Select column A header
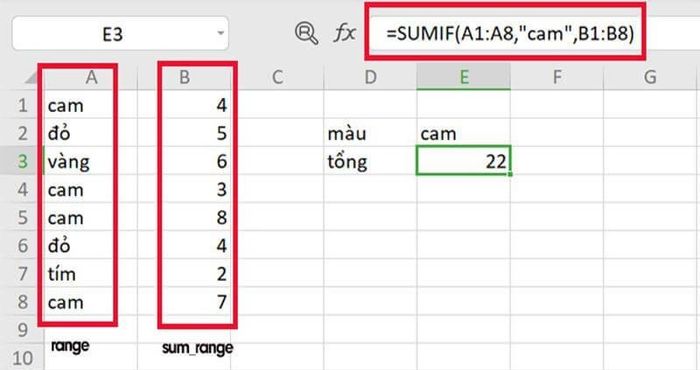700x370 pixels. pyautogui.click(x=91, y=77)
